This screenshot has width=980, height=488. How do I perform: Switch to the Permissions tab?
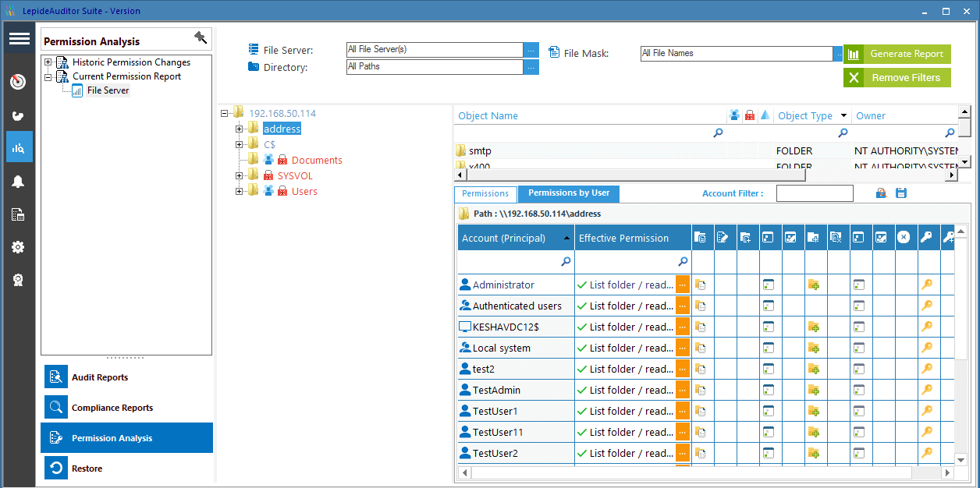485,194
